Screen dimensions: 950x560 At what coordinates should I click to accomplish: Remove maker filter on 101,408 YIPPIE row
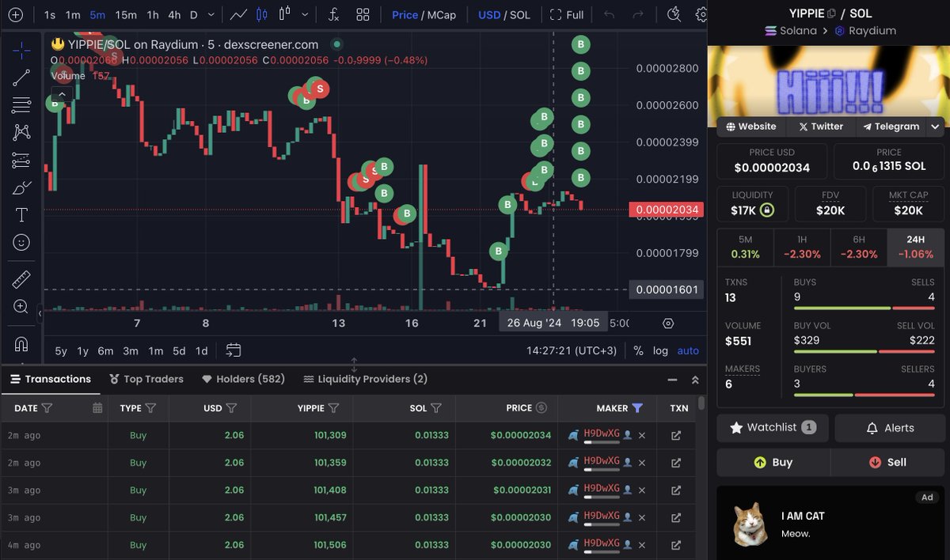coord(642,490)
